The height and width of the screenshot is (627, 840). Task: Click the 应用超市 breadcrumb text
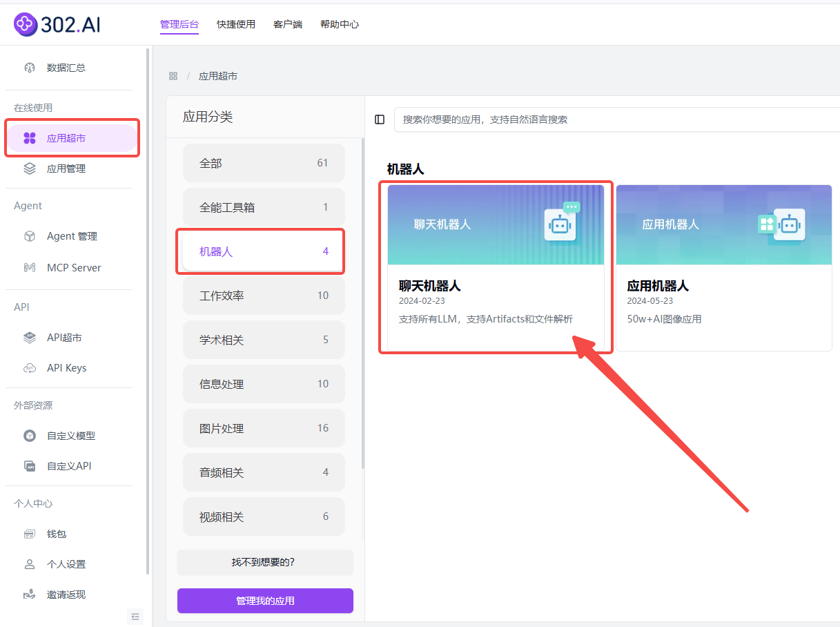tap(218, 76)
